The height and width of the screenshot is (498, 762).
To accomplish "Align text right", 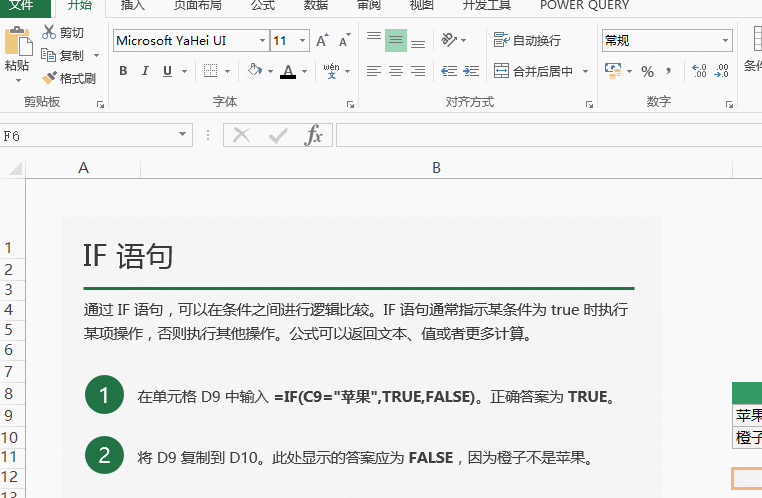I will [x=418, y=71].
